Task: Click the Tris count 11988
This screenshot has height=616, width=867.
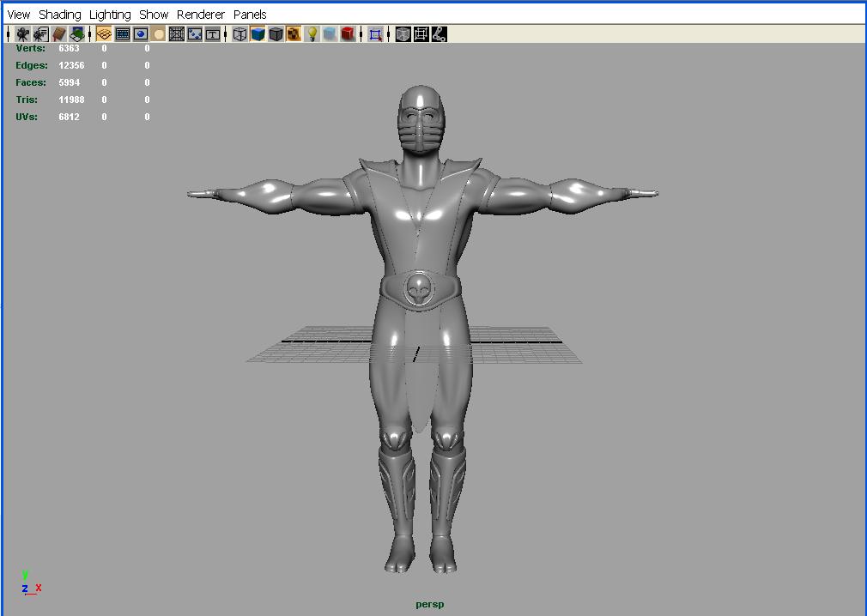Action: coord(71,100)
